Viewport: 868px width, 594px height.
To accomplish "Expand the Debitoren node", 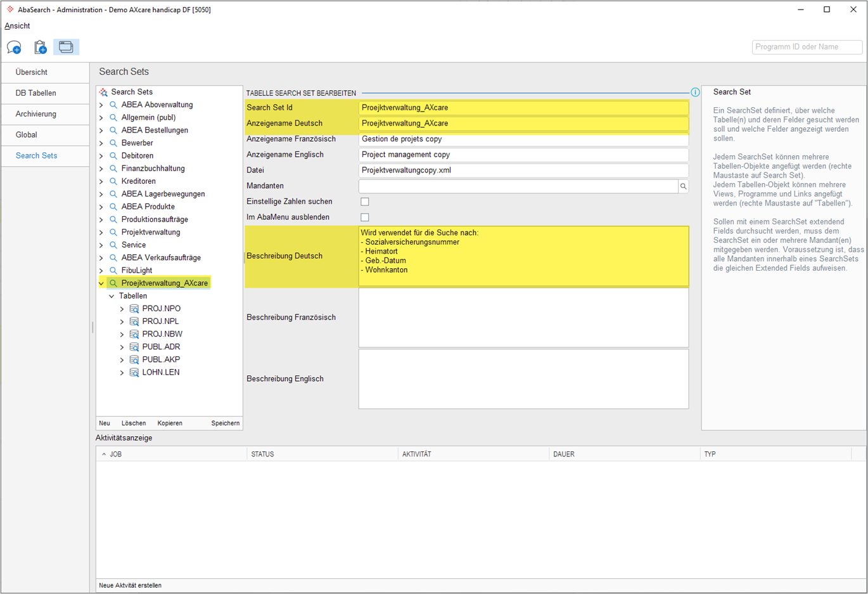I will [101, 155].
